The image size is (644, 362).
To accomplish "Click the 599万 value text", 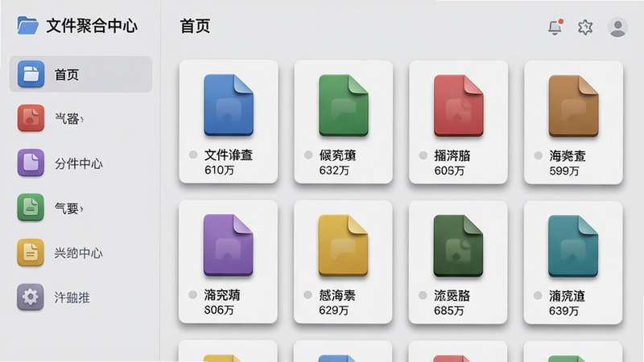I will [564, 171].
